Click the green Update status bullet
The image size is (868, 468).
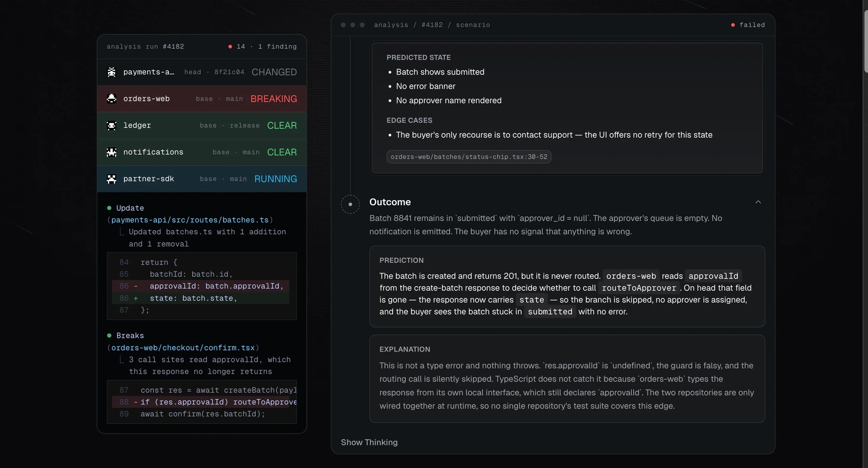coord(109,208)
